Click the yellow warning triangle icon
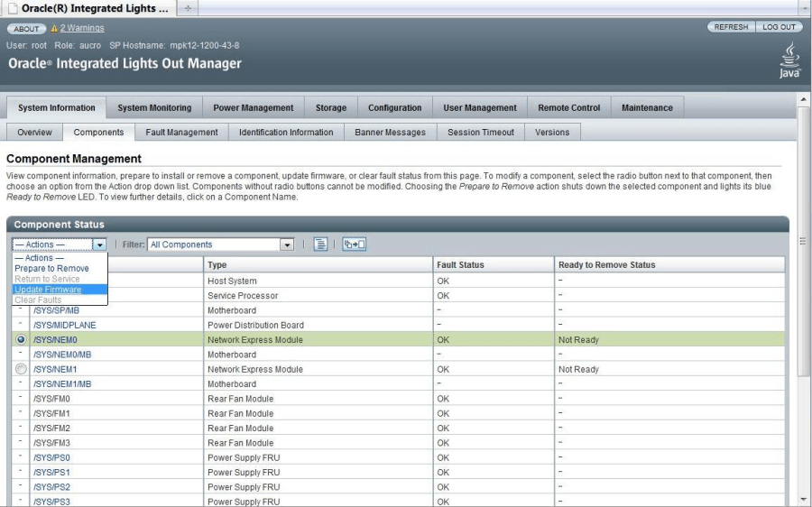 (x=54, y=29)
